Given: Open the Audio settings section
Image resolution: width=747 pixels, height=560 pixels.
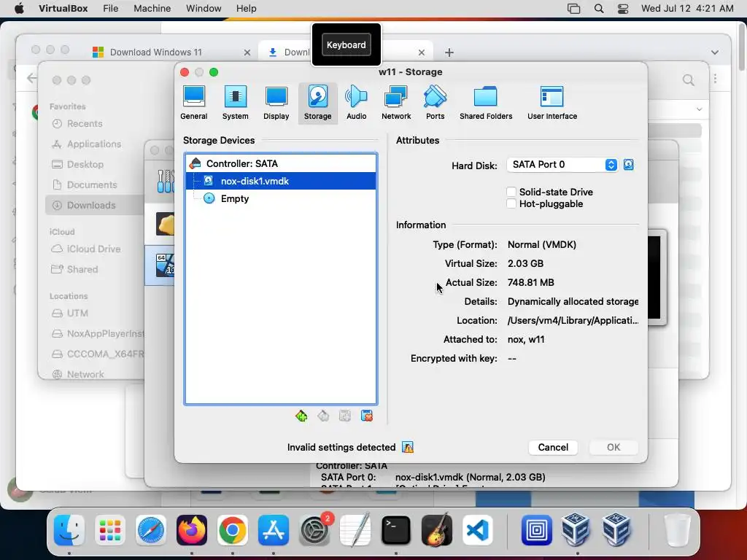Looking at the screenshot, I should click(x=356, y=103).
